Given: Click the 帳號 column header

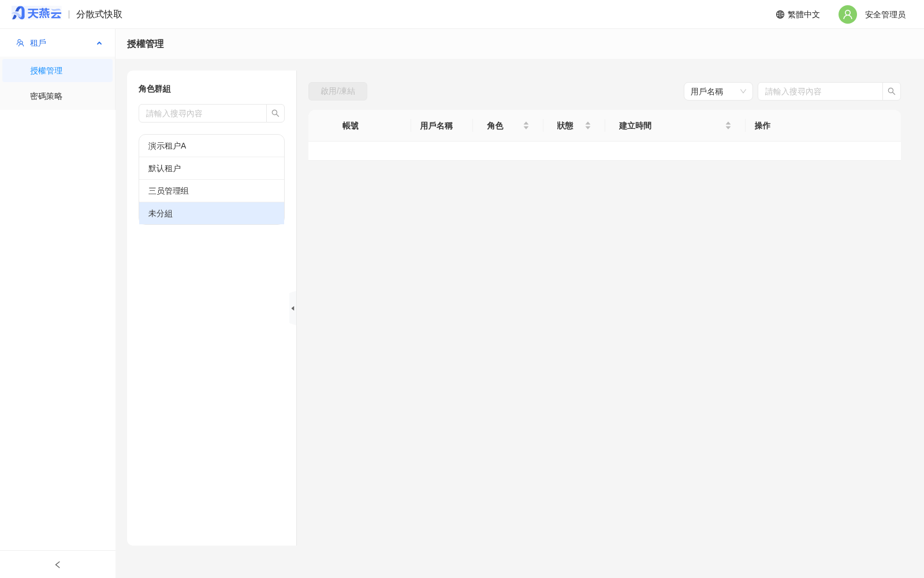Looking at the screenshot, I should click(351, 125).
